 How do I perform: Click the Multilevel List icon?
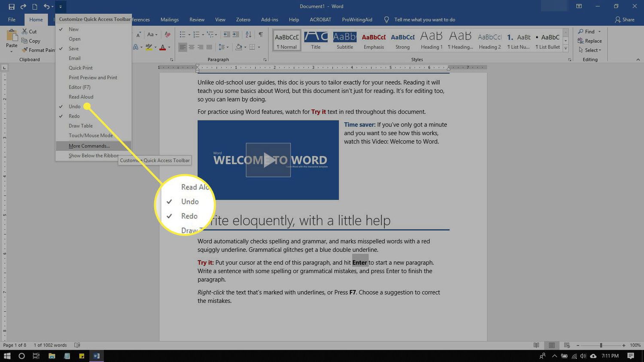(210, 35)
